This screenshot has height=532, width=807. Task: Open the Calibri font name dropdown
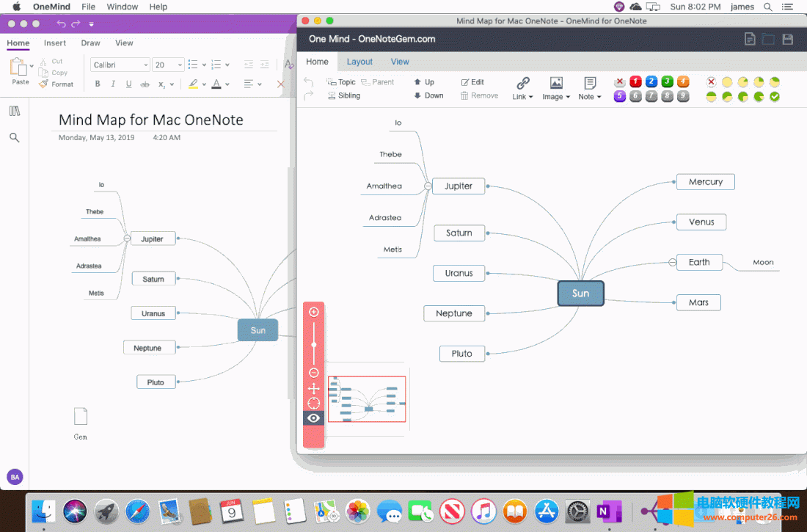coord(120,65)
